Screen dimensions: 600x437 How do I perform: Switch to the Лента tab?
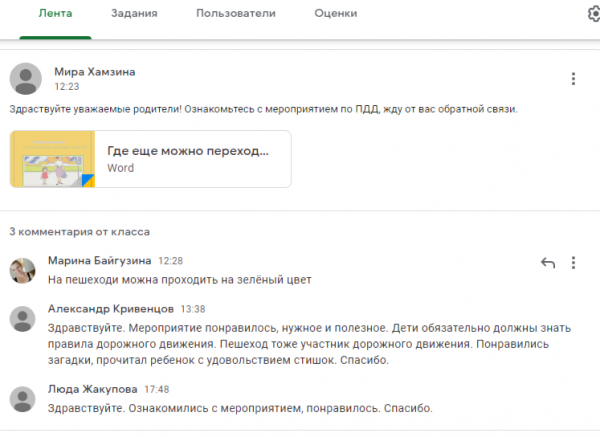[x=55, y=14]
